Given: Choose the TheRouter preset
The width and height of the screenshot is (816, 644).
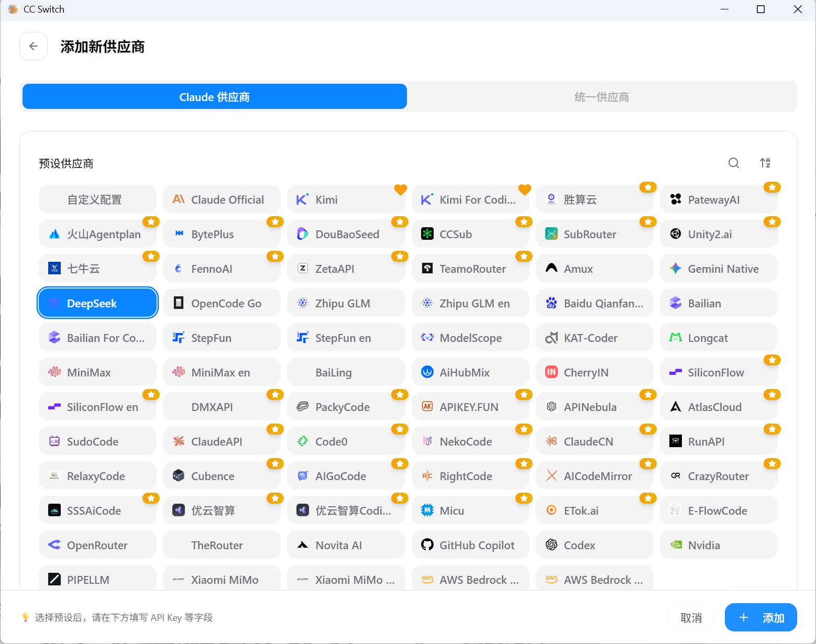Looking at the screenshot, I should (x=222, y=545).
